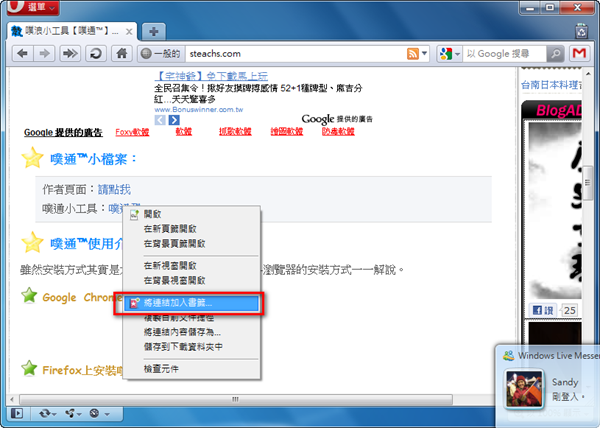Screen dimensions: 600x428
Task: Choose open in background tab
Action: pos(193,243)
